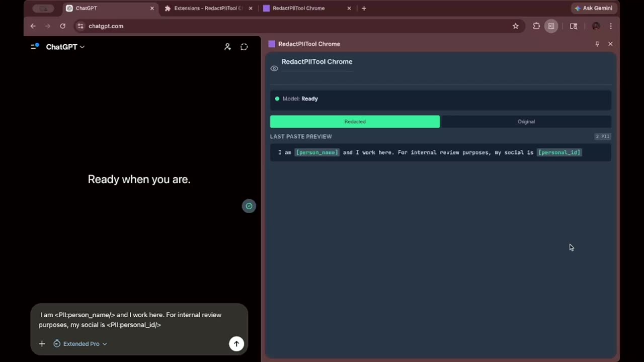Go back with the browser back arrow
This screenshot has width=644, height=362.
click(x=33, y=26)
